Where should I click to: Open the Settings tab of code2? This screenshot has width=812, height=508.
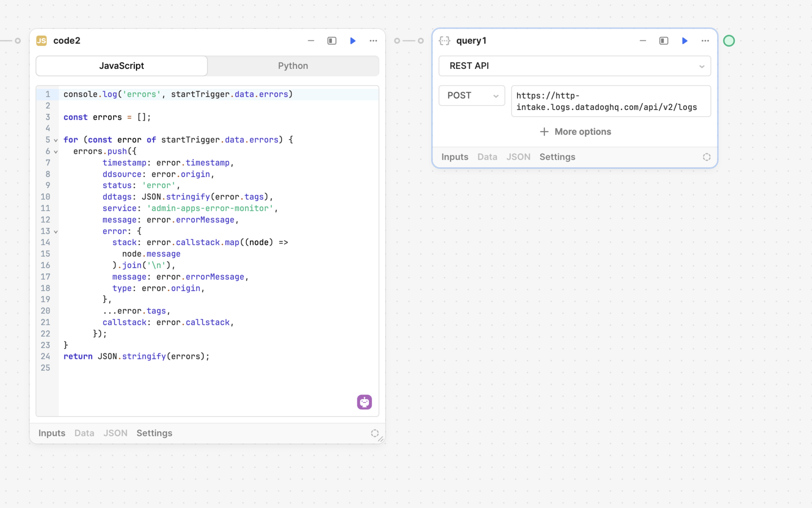(x=154, y=433)
